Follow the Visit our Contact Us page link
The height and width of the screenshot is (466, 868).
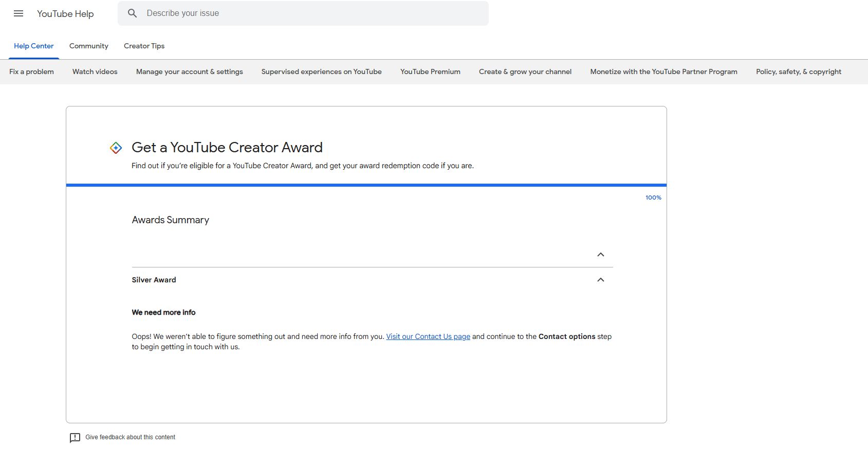coord(428,336)
